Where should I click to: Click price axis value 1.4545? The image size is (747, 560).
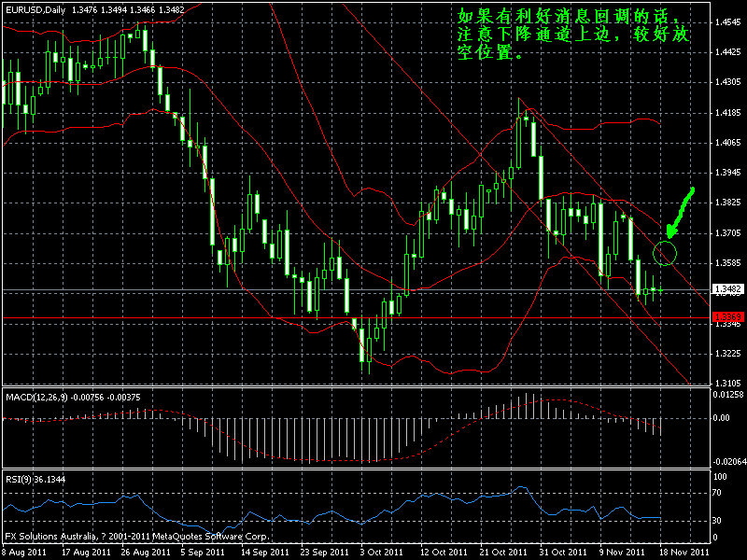click(728, 21)
